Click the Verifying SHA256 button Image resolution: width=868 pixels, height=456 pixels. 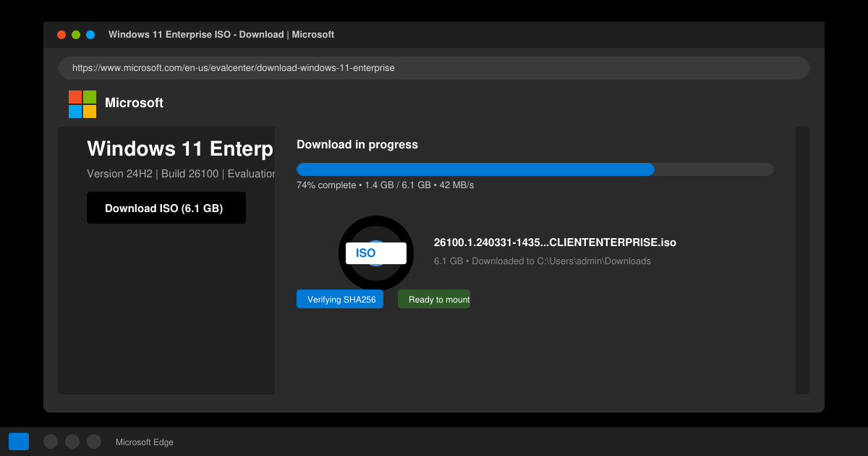(340, 299)
